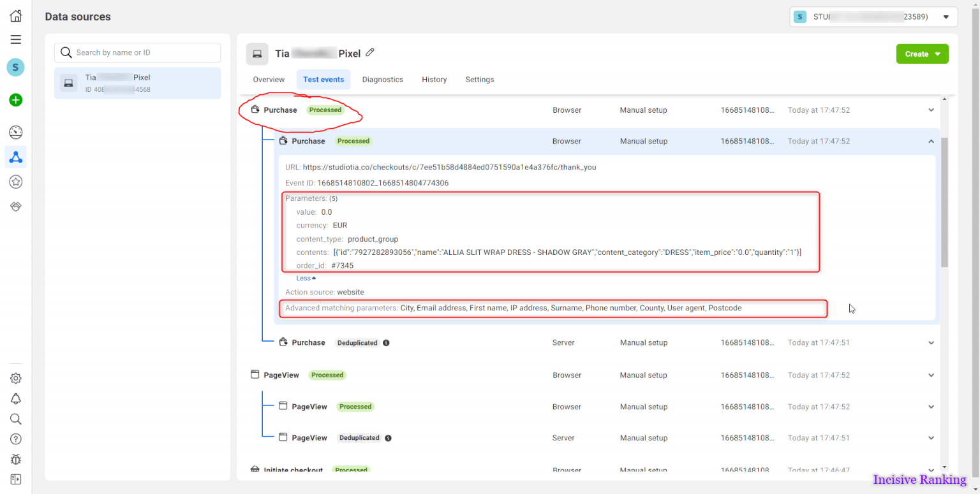Click the Data sources page heading
The width and height of the screenshot is (980, 494).
click(78, 17)
